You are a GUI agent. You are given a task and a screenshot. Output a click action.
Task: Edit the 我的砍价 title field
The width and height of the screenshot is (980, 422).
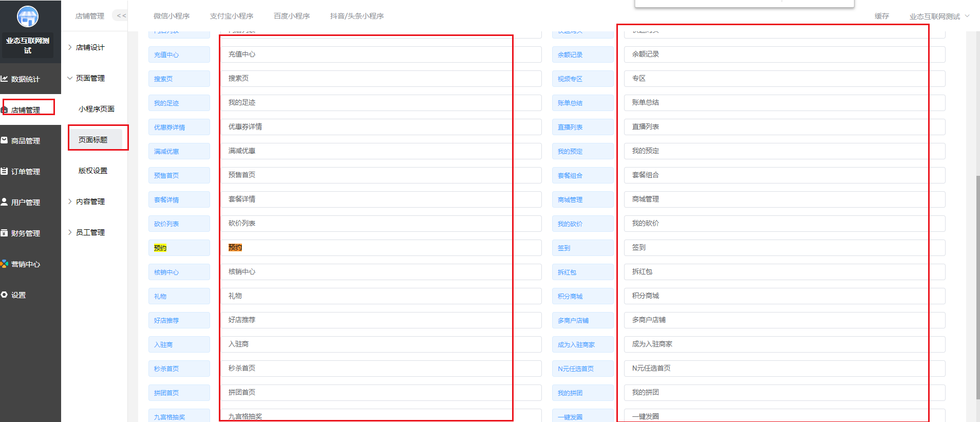(785, 224)
